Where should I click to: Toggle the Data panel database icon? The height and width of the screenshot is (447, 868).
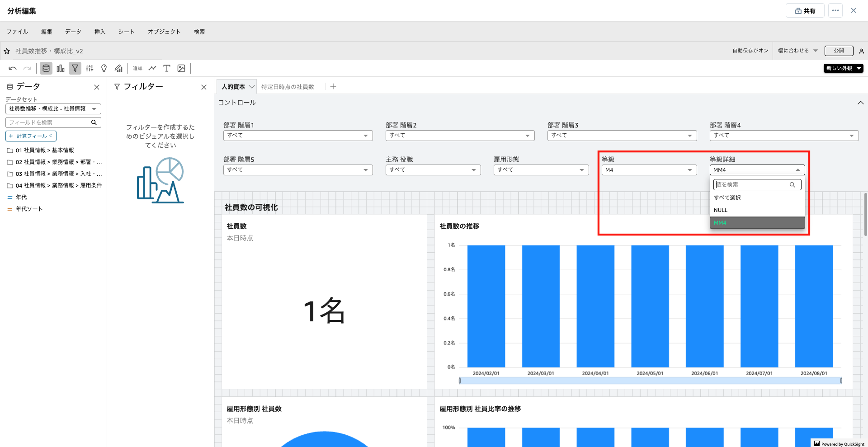tap(46, 68)
